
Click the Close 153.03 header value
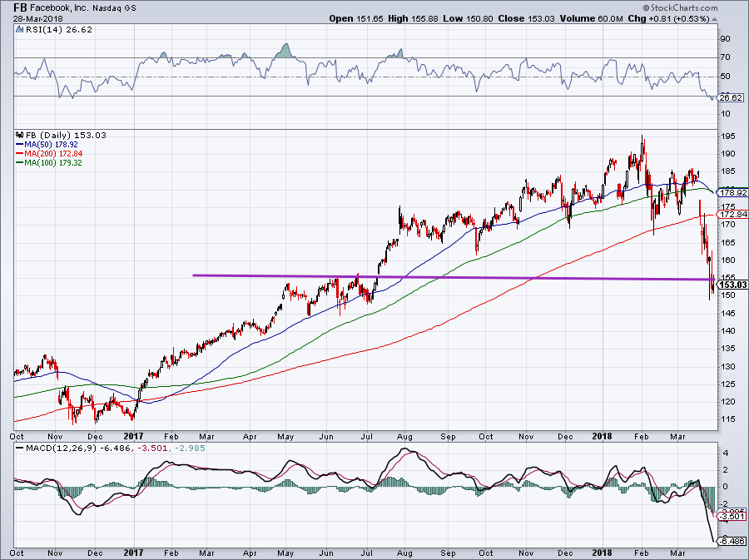pos(527,19)
